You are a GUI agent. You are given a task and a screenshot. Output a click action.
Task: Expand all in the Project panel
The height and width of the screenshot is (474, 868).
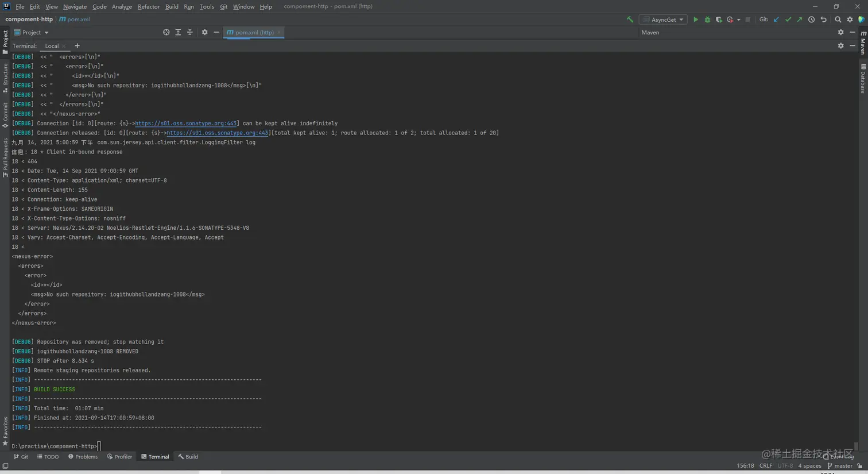tap(178, 32)
